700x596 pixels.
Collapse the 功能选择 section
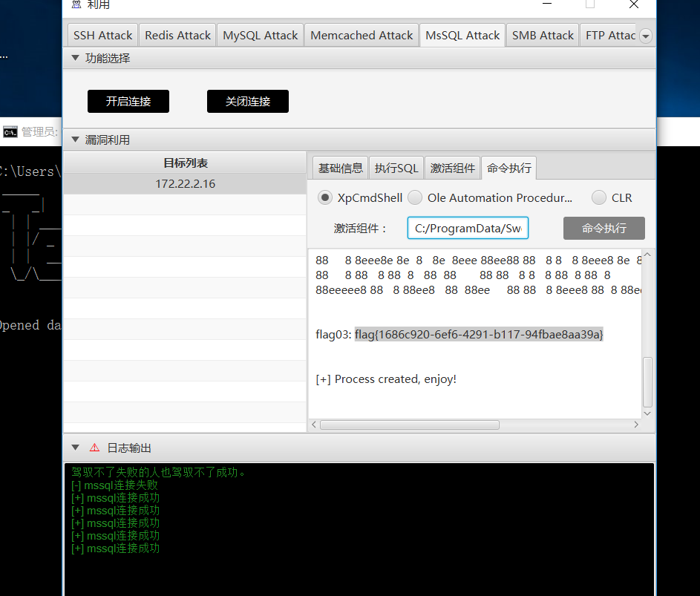[x=74, y=58]
